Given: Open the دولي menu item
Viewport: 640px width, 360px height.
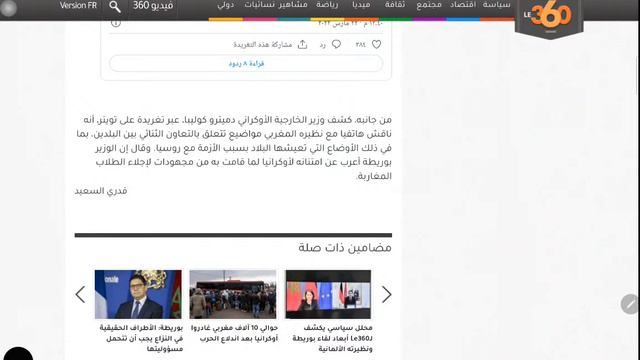Looking at the screenshot, I should click(x=226, y=5).
